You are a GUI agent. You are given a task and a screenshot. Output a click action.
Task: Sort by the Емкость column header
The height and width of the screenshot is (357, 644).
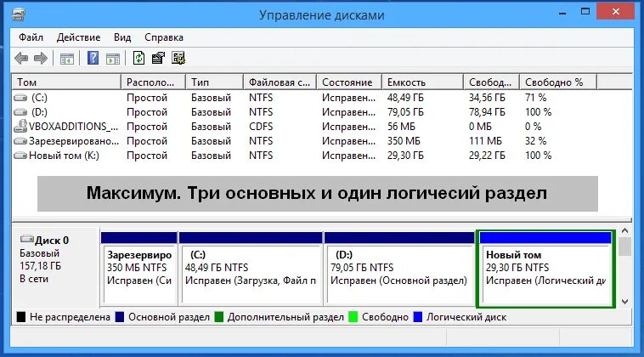point(422,82)
